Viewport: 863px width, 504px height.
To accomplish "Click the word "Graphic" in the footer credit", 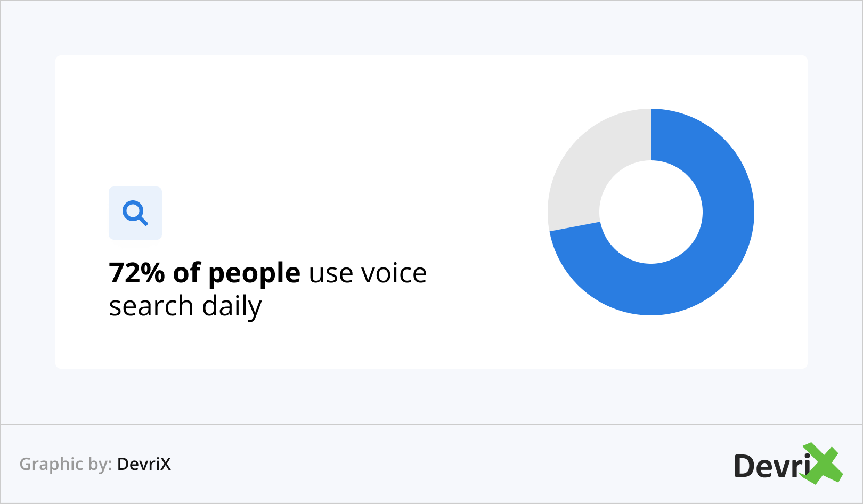I will point(52,464).
